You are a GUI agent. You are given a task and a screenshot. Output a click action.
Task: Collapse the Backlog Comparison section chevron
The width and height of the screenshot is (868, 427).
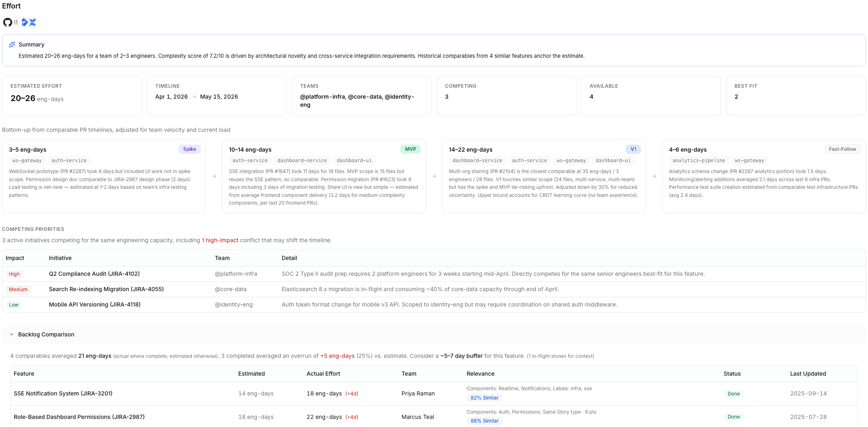(x=12, y=334)
